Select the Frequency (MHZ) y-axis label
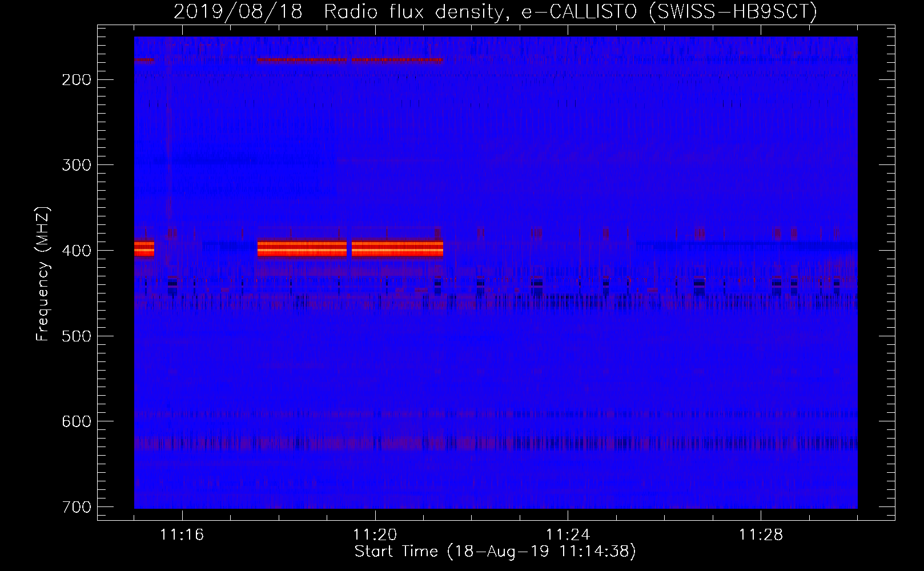924x571 pixels. [43, 274]
